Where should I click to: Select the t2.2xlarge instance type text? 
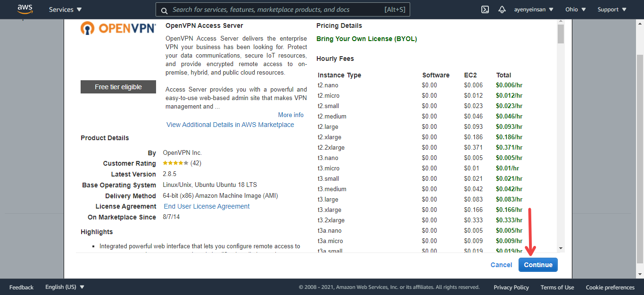tap(331, 148)
